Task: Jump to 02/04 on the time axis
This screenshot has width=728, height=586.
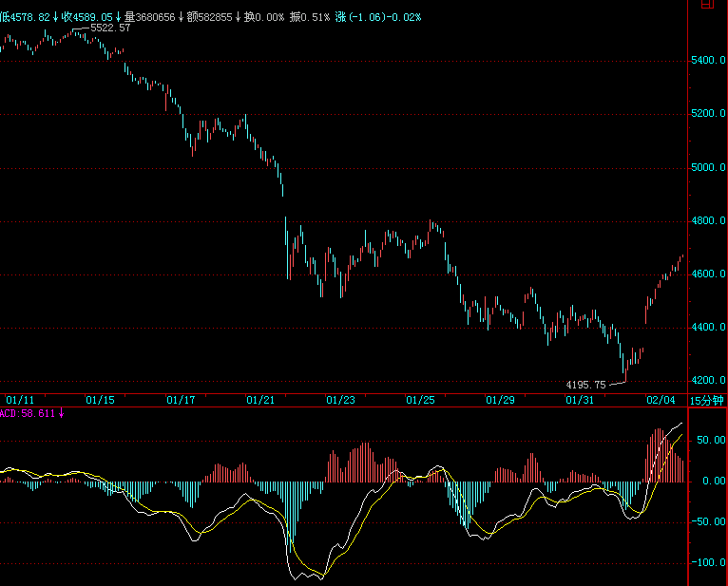Action: (x=660, y=400)
